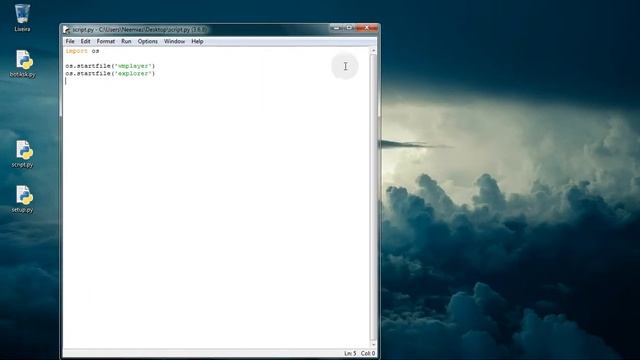Click the editor scrollbar down arrow
This screenshot has width=640, height=360.
[373, 344]
